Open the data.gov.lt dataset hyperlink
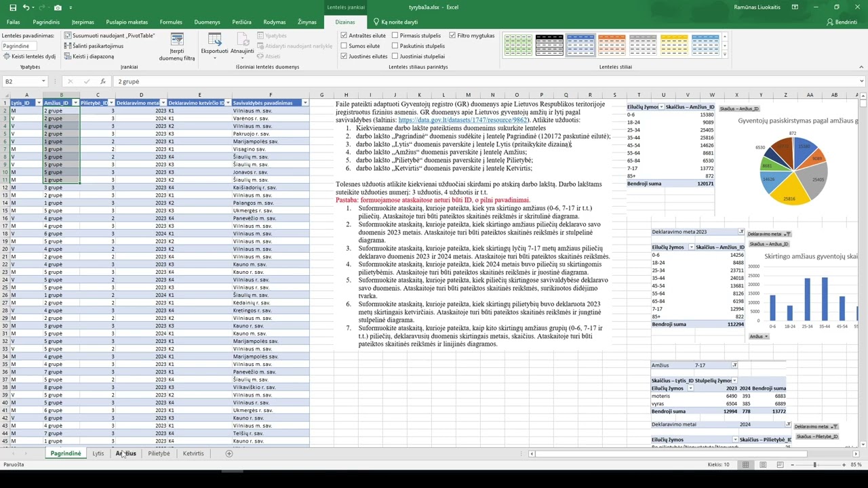Image resolution: width=868 pixels, height=488 pixels. tap(463, 120)
